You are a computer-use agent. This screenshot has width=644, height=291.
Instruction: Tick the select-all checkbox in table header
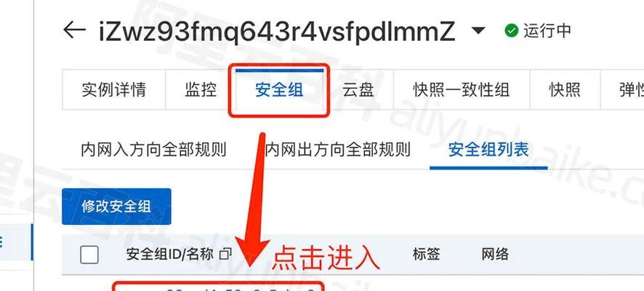[89, 255]
